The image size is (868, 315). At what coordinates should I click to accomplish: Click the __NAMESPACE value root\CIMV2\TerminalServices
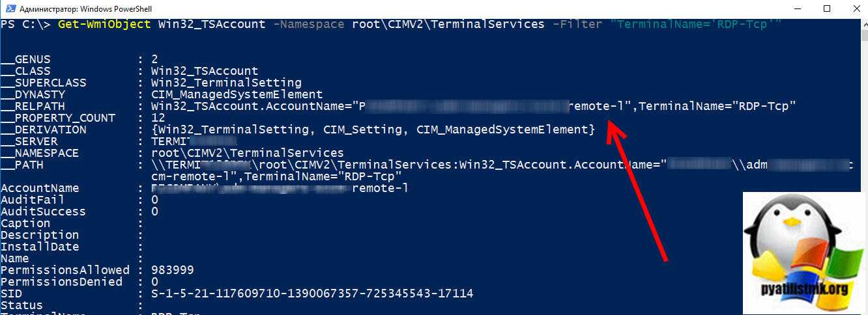point(247,153)
